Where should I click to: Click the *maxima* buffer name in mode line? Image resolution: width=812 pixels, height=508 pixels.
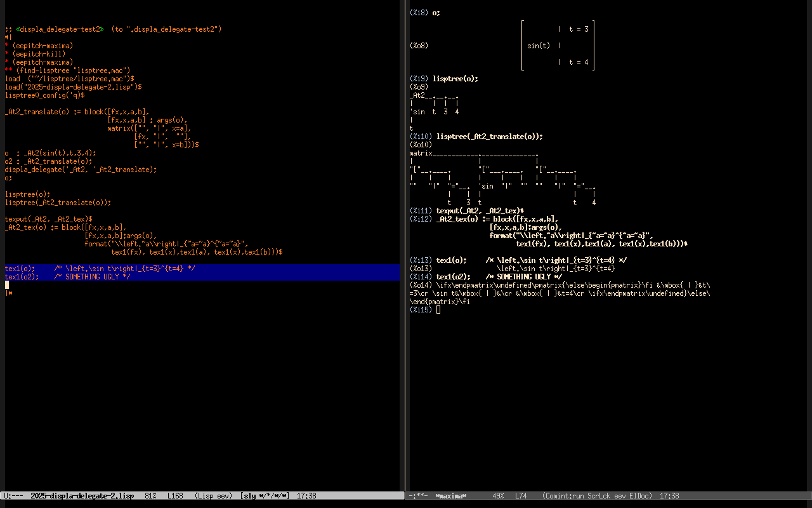pyautogui.click(x=450, y=495)
